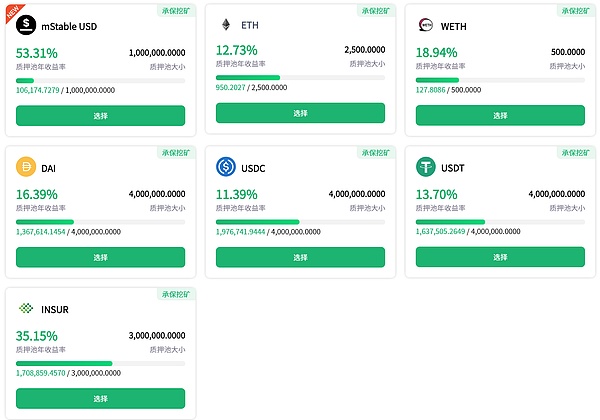Click the DAI 16.39% yield rate
Image resolution: width=600 pixels, height=420 pixels.
[x=38, y=194]
